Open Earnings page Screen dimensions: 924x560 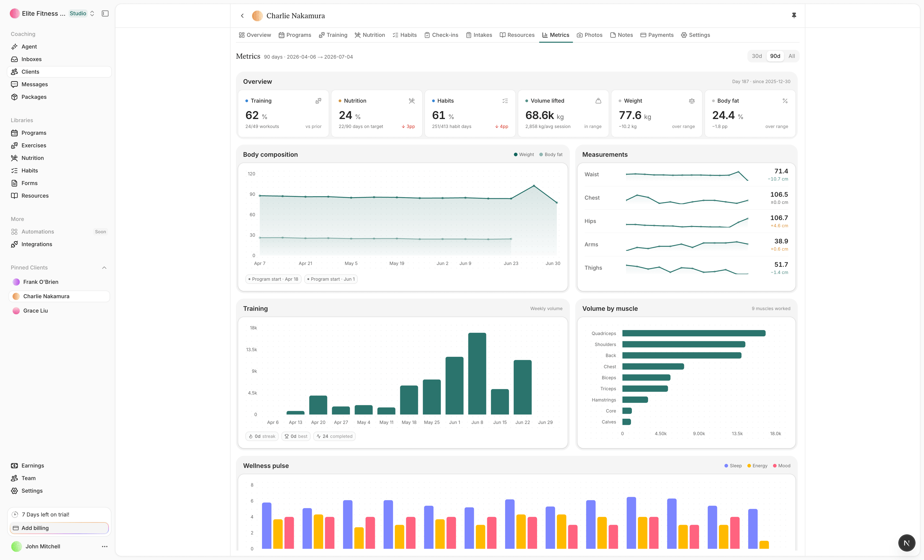pos(59,466)
